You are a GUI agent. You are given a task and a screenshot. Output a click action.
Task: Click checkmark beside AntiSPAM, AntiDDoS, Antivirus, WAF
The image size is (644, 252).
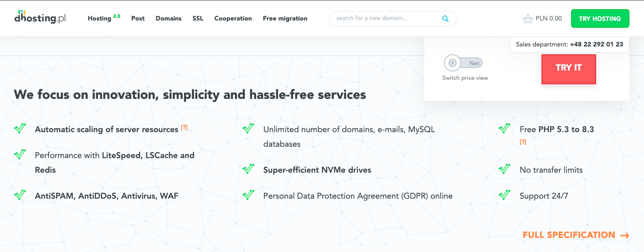coord(20,195)
